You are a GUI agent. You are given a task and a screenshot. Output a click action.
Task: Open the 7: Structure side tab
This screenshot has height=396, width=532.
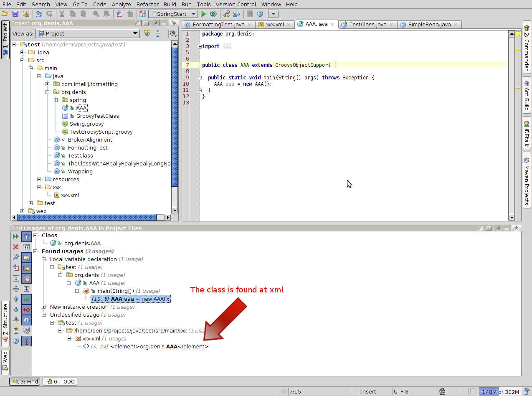5,323
